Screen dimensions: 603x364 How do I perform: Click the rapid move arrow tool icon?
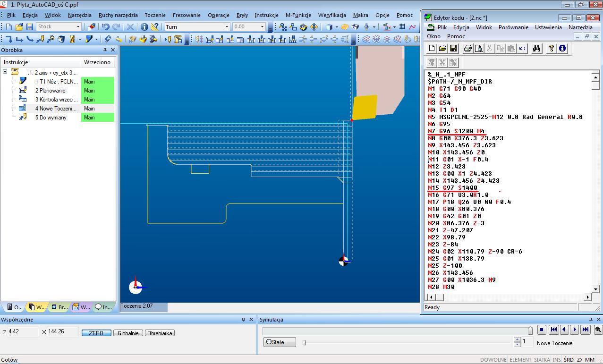(9, 39)
